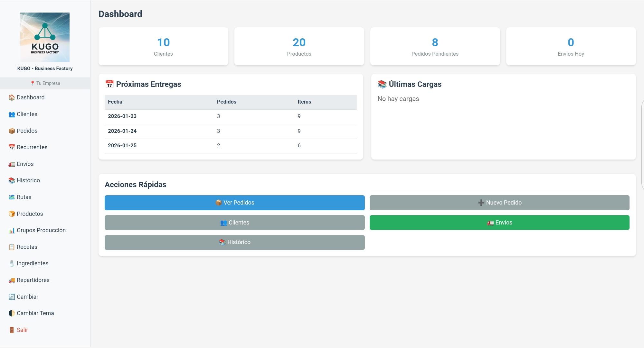Toggle theme with Cambiar Tema half-moon icon
This screenshot has width=644, height=348.
12,313
